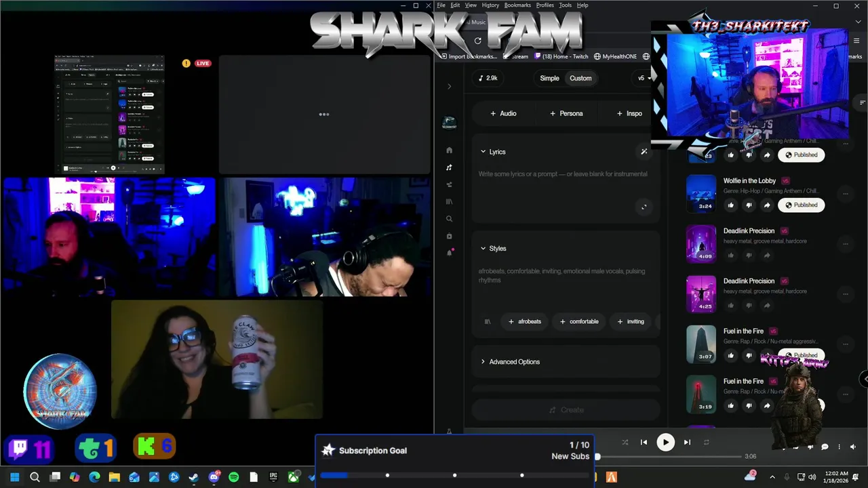868x488 pixels.
Task: Open the player's vertical three-dot menu
Action: point(839,447)
